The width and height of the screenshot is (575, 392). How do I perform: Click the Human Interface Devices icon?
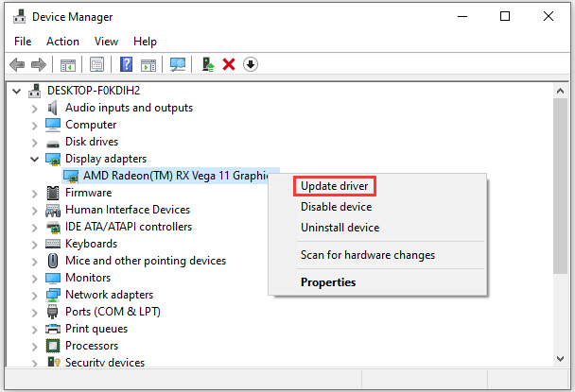pos(53,210)
